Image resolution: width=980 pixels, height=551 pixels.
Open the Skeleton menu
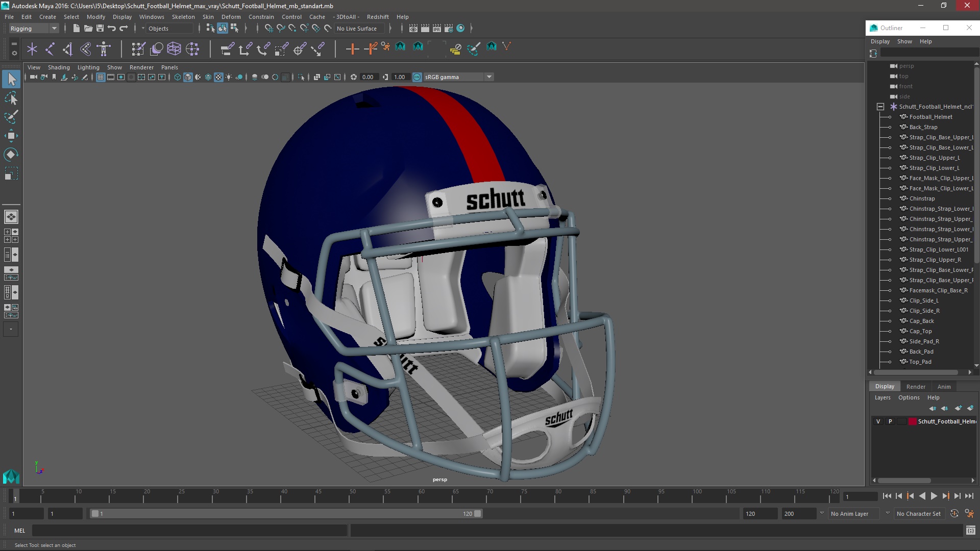click(x=183, y=17)
